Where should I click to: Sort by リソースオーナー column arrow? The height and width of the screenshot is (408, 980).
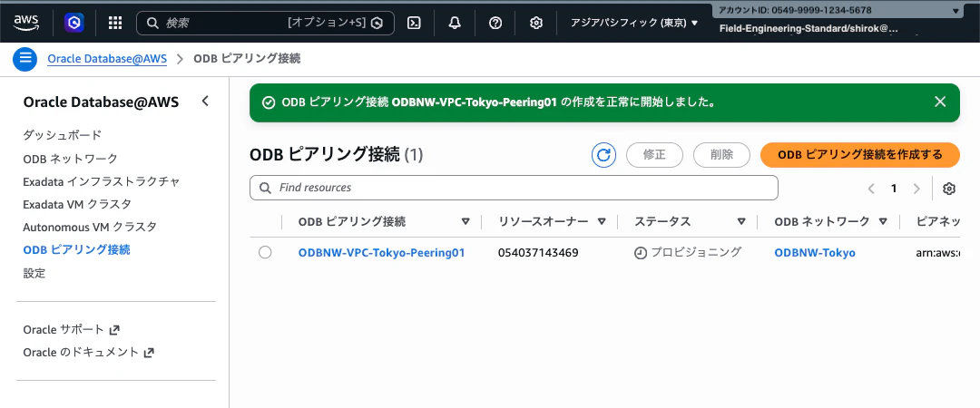coord(602,222)
